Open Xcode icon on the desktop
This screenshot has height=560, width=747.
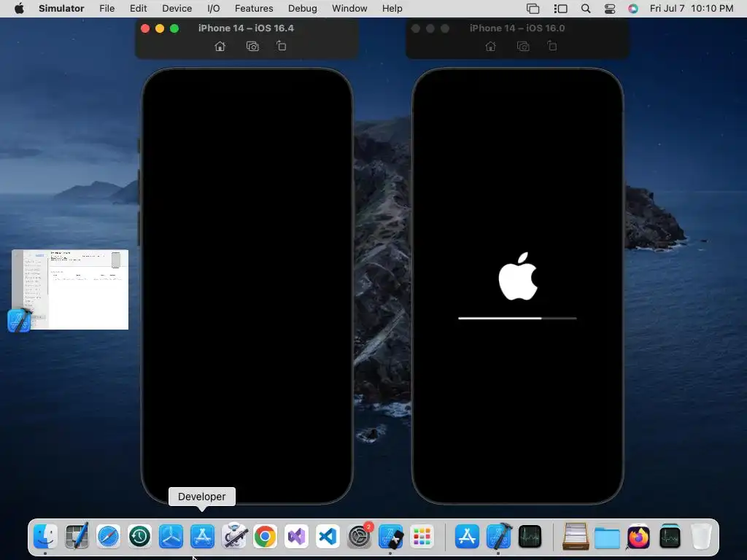pyautogui.click(x=20, y=320)
